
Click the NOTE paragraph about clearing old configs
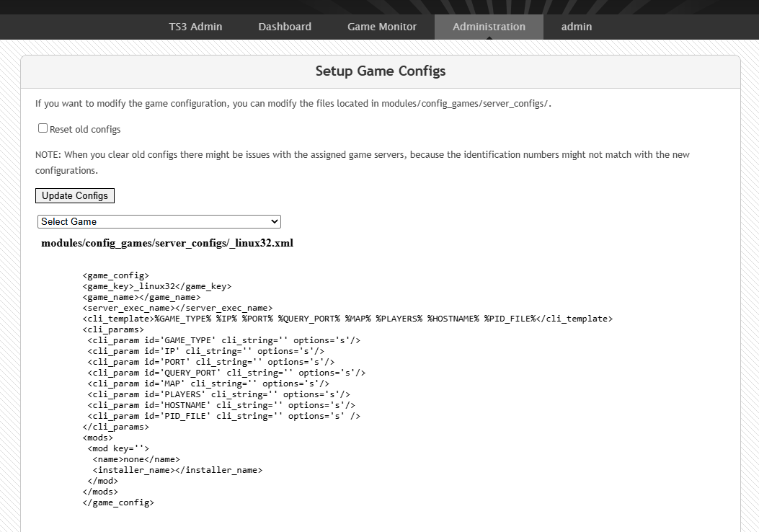click(x=362, y=162)
